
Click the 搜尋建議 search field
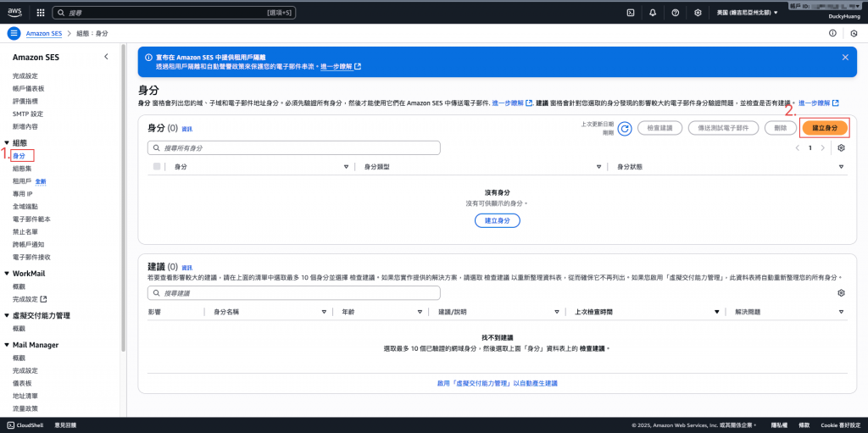(x=294, y=293)
